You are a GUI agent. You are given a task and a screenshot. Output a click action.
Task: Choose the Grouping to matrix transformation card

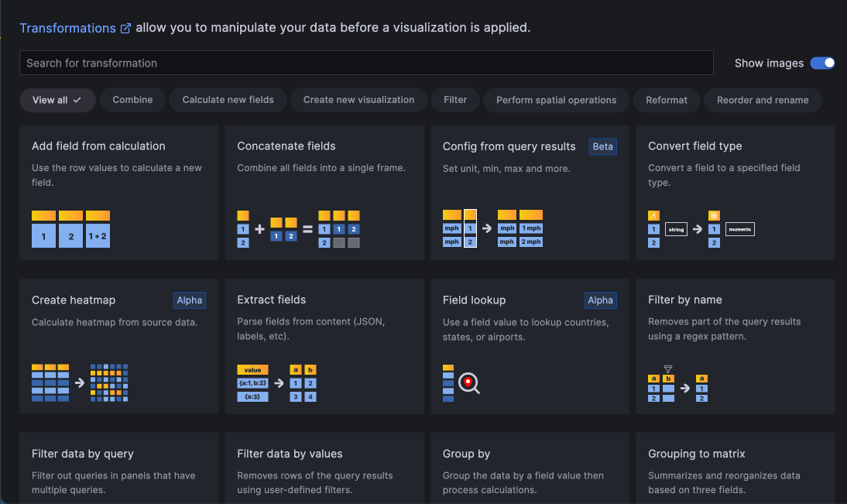tap(734, 468)
